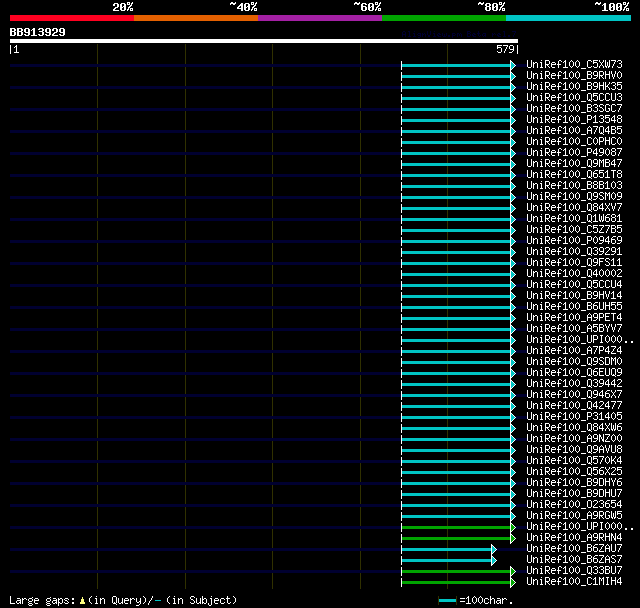Select the UniRef100_Q33BU7 hit name
The width and height of the screenshot is (640, 608).
tap(574, 571)
